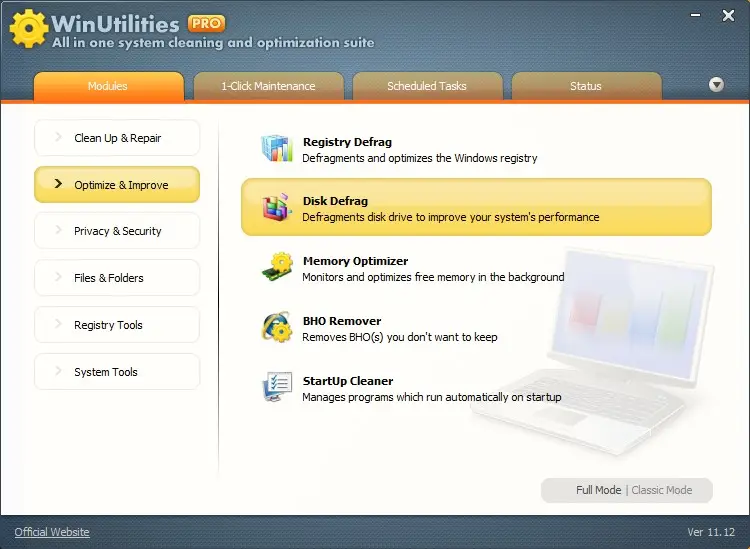Select Optimize & Improve category

[117, 185]
